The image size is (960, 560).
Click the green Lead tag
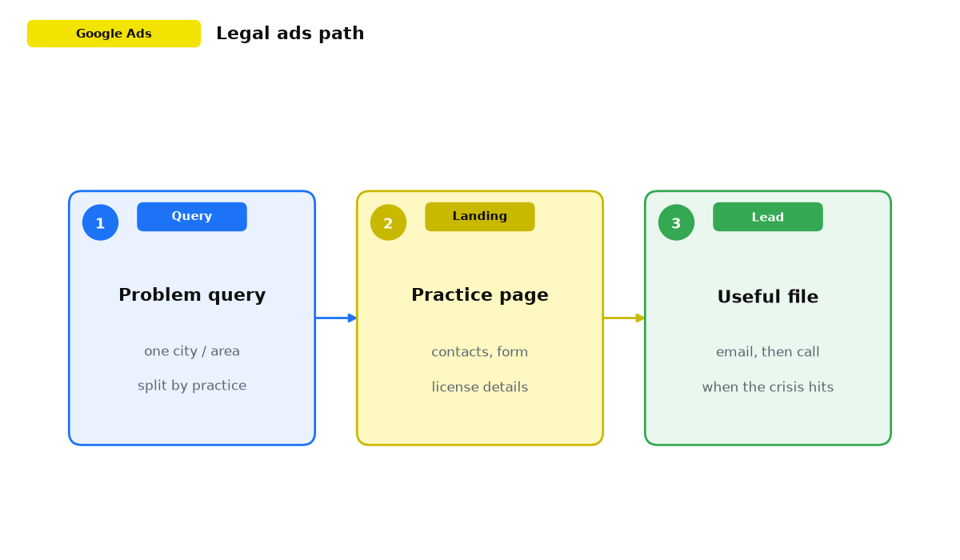click(768, 217)
